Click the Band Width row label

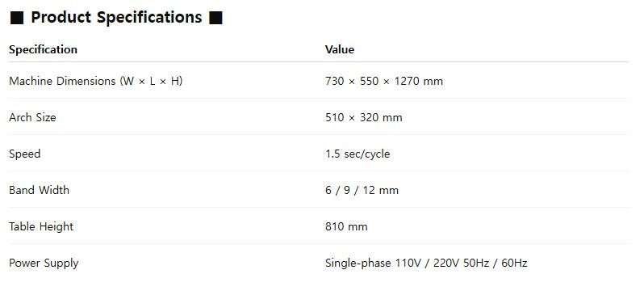click(39, 190)
